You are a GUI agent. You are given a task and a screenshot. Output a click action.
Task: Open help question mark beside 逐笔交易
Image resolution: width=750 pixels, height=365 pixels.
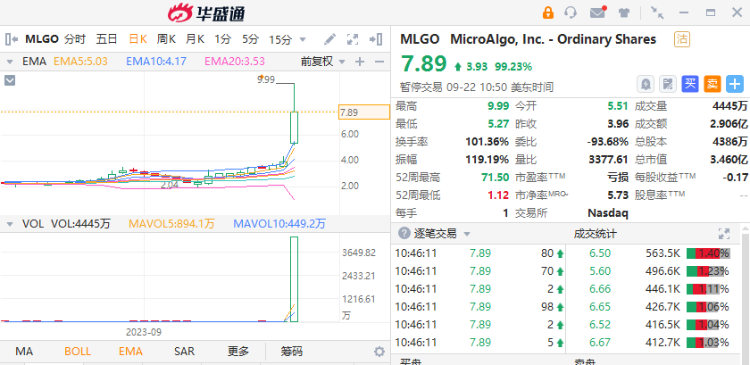[x=404, y=233]
